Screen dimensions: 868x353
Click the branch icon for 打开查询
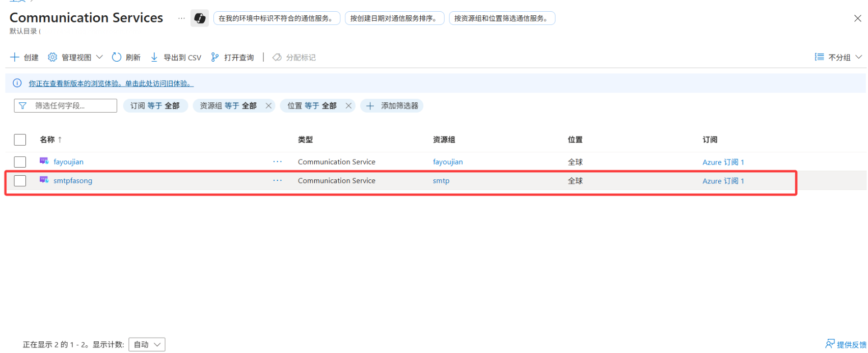[215, 57]
